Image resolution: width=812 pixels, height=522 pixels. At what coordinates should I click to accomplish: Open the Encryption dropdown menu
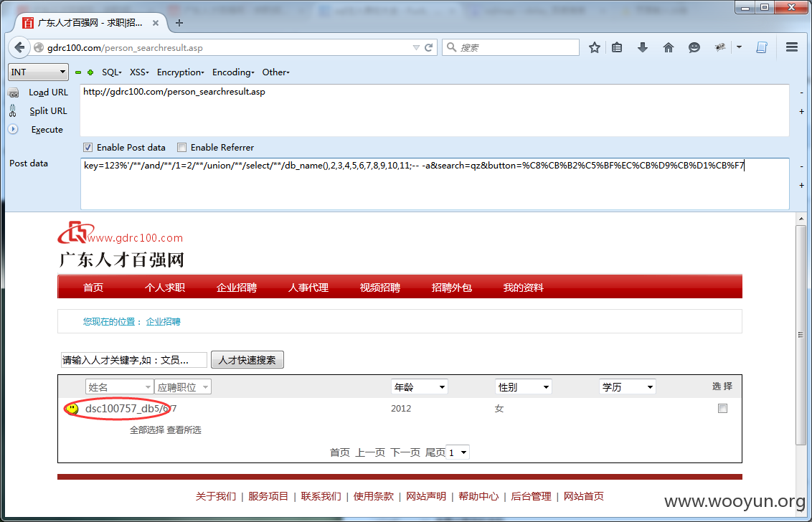pyautogui.click(x=181, y=72)
